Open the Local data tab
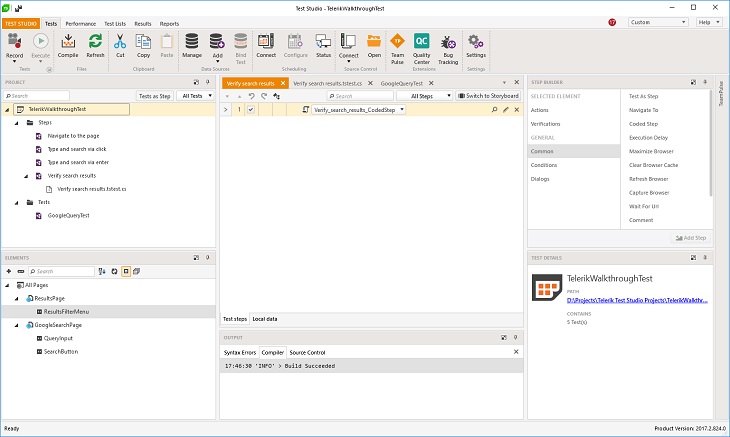 [265, 319]
